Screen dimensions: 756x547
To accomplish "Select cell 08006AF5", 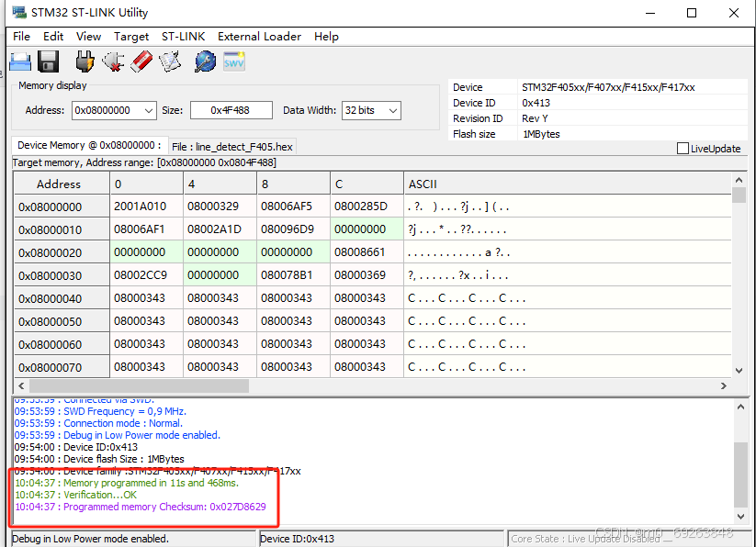I will [x=293, y=207].
